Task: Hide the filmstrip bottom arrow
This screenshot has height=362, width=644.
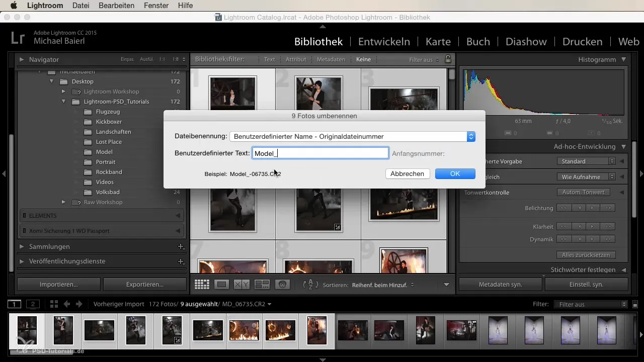Action: click(x=323, y=359)
